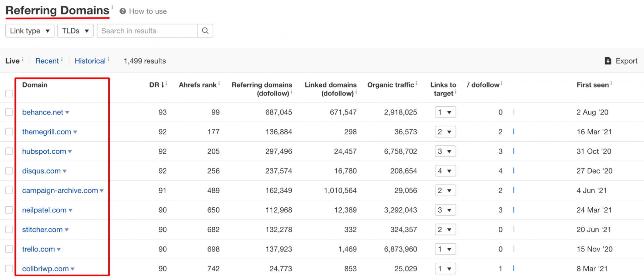Open the colibriwp.com domain link
The height and width of the screenshot is (278, 644).
45,269
